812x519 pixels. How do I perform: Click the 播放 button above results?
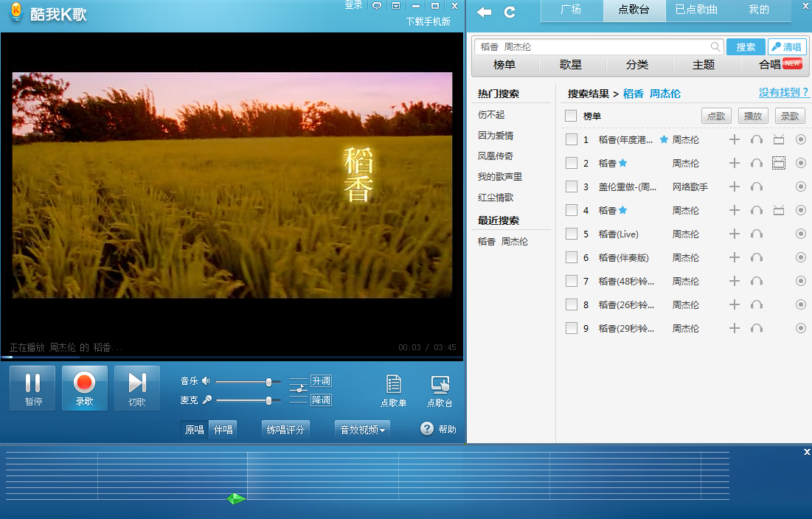tap(753, 116)
